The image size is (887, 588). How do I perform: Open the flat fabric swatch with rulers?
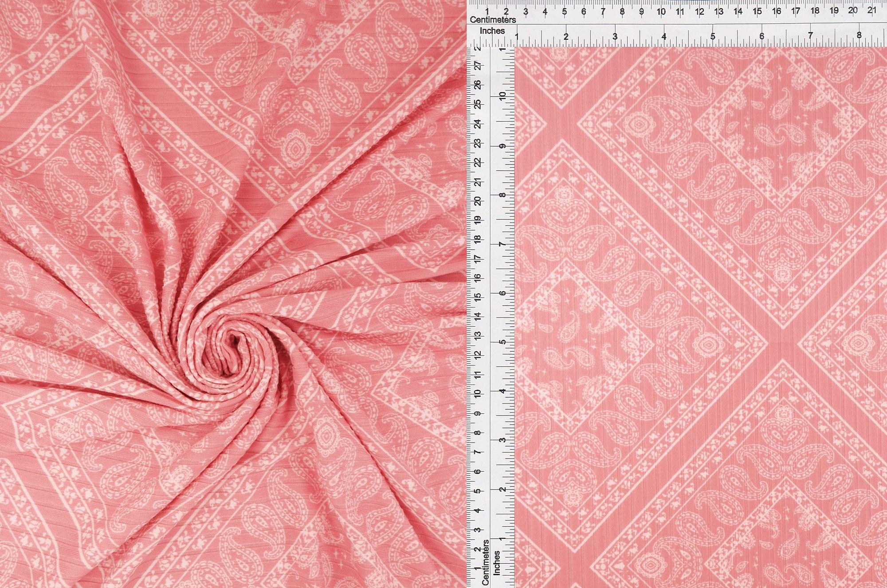pyautogui.click(x=677, y=294)
